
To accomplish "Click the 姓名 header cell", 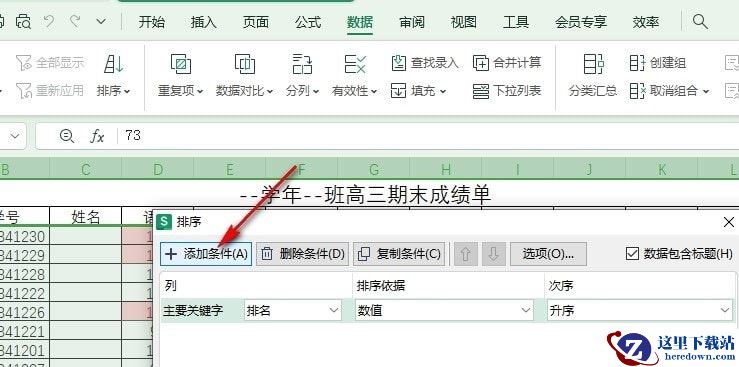I will [x=85, y=217].
